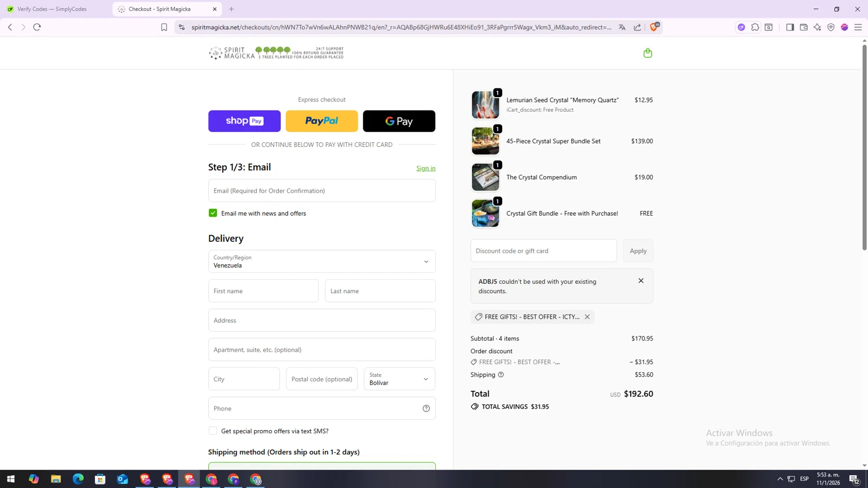Viewport: 868px width, 488px height.
Task: Open the Brave wallet icon
Action: [x=804, y=27]
